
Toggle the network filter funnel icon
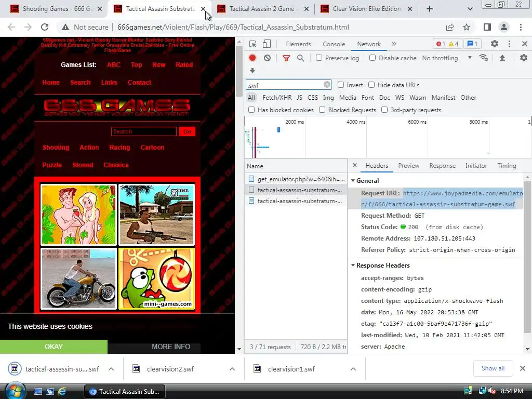point(286,58)
